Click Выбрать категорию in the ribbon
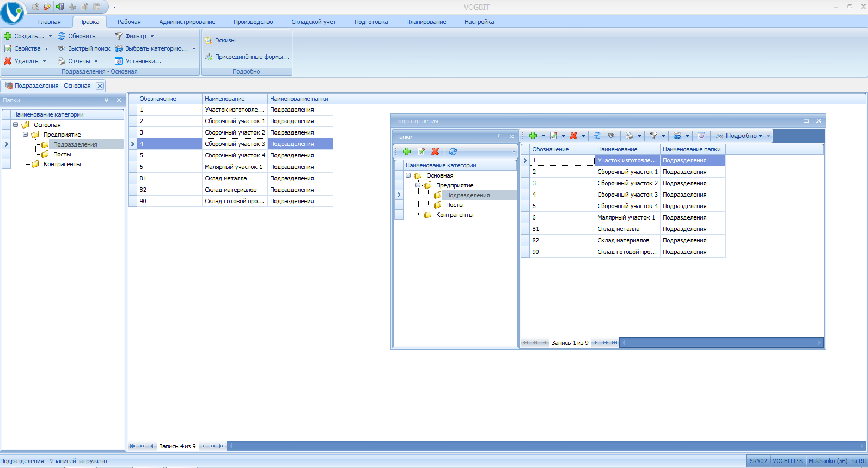 click(x=152, y=48)
